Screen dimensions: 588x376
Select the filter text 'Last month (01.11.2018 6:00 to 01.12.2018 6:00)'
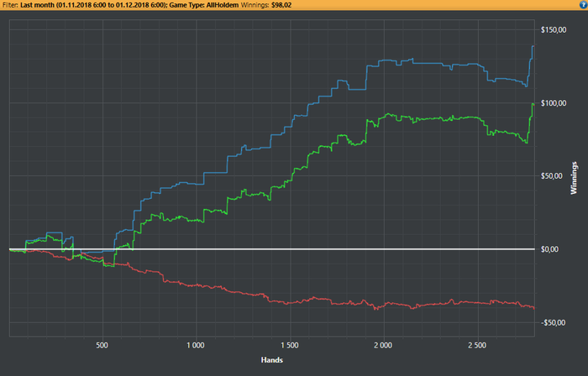pos(92,5)
